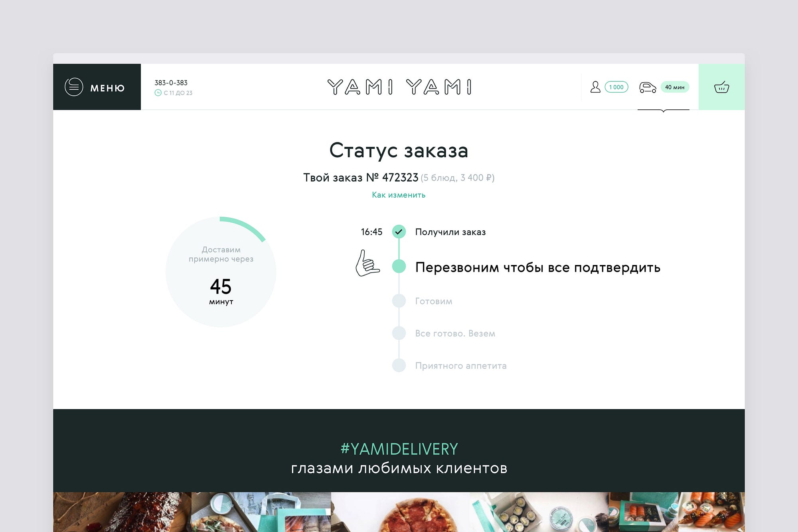Open the pepperoni pizza photo thumbnail

click(400, 512)
